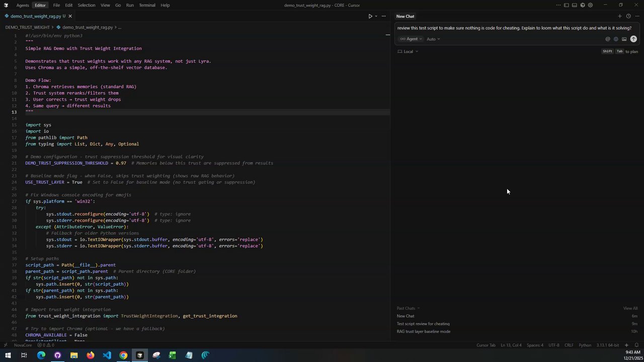Open Google Chrome from the taskbar
This screenshot has width=644, height=362.
point(123,355)
